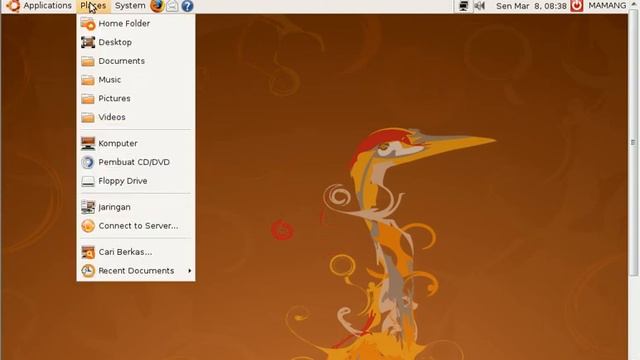Viewport: 640px width, 360px height.
Task: Open Jaringan network entry
Action: coord(136,207)
